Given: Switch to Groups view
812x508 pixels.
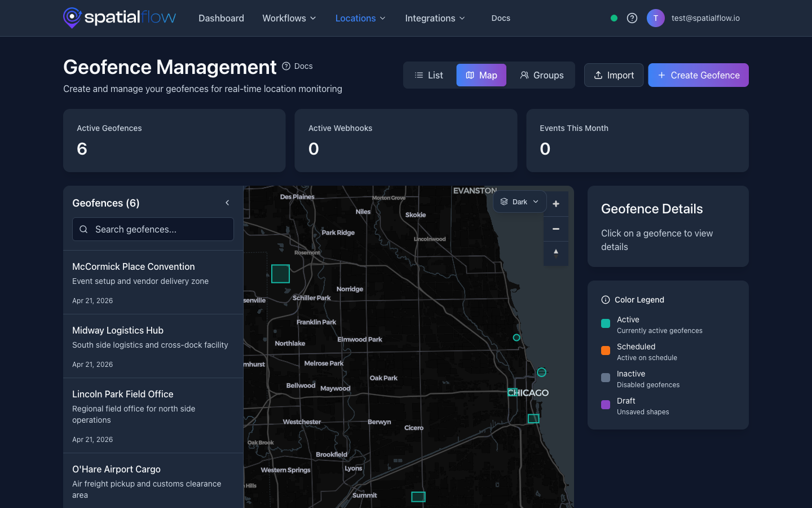Looking at the screenshot, I should point(542,75).
